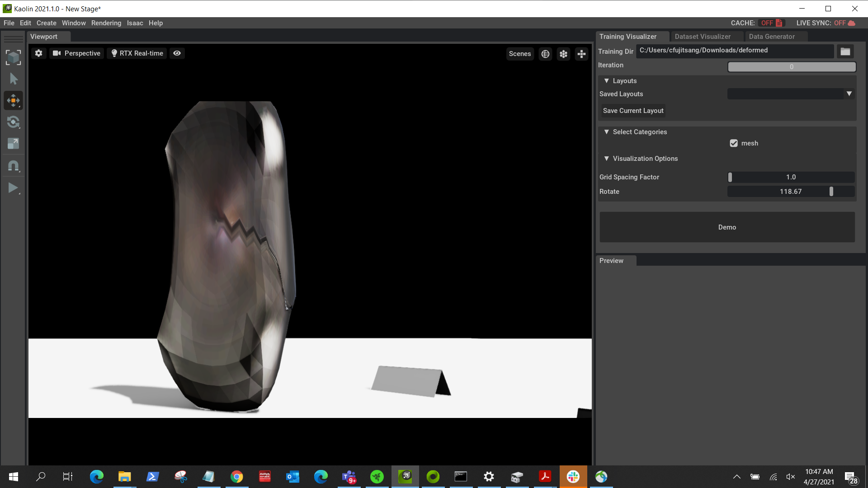Open the Rendering menu
Viewport: 868px width, 488px height.
106,23
